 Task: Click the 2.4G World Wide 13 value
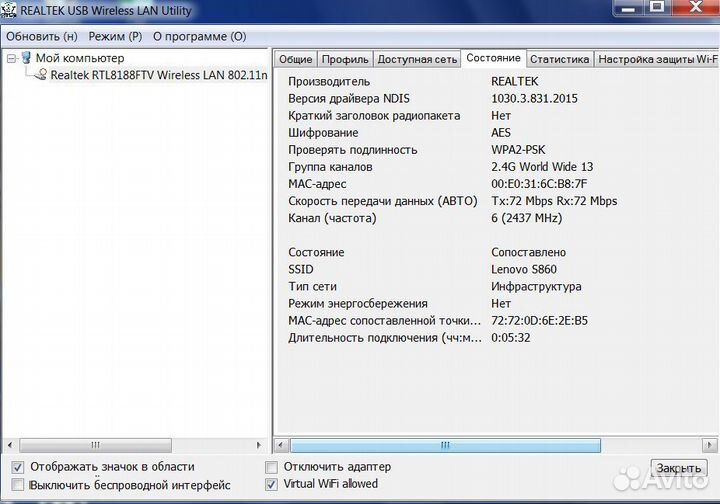point(542,167)
